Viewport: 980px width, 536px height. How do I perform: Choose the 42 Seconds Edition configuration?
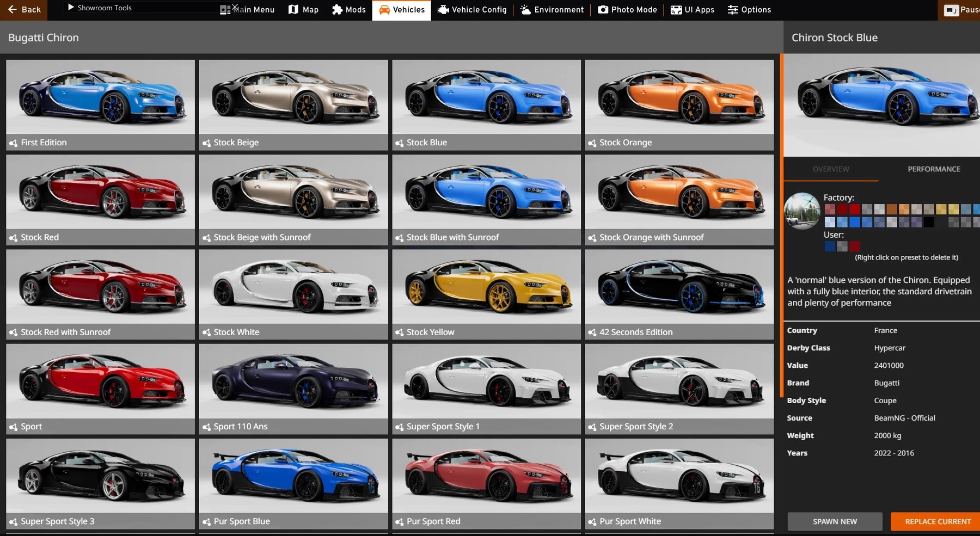pos(679,294)
